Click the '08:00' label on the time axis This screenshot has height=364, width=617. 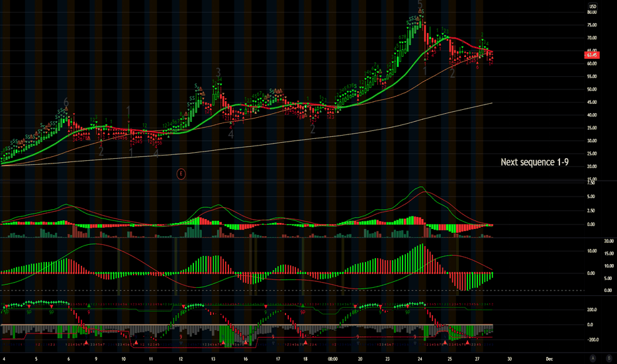(332, 359)
